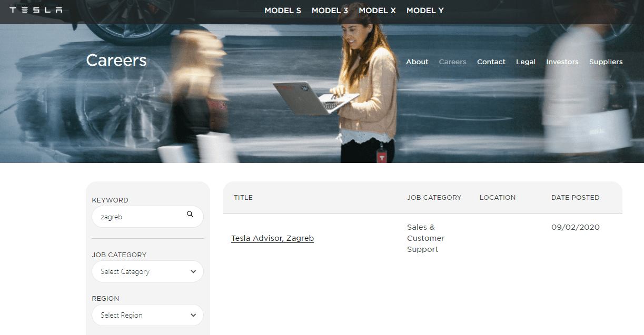644x335 pixels.
Task: Click the LOCATION column header
Action: pos(498,198)
